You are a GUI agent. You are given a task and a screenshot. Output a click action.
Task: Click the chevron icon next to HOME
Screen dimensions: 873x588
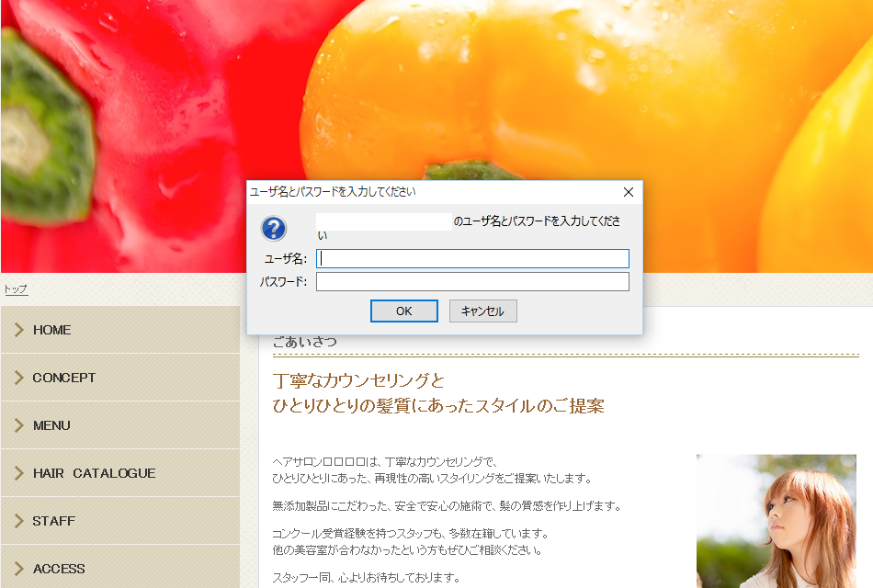pyautogui.click(x=17, y=330)
